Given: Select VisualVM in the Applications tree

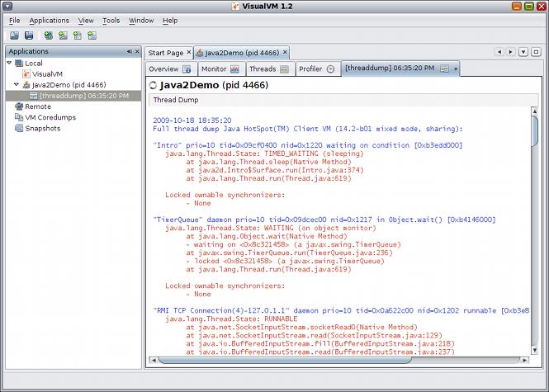Looking at the screenshot, I should coord(47,74).
